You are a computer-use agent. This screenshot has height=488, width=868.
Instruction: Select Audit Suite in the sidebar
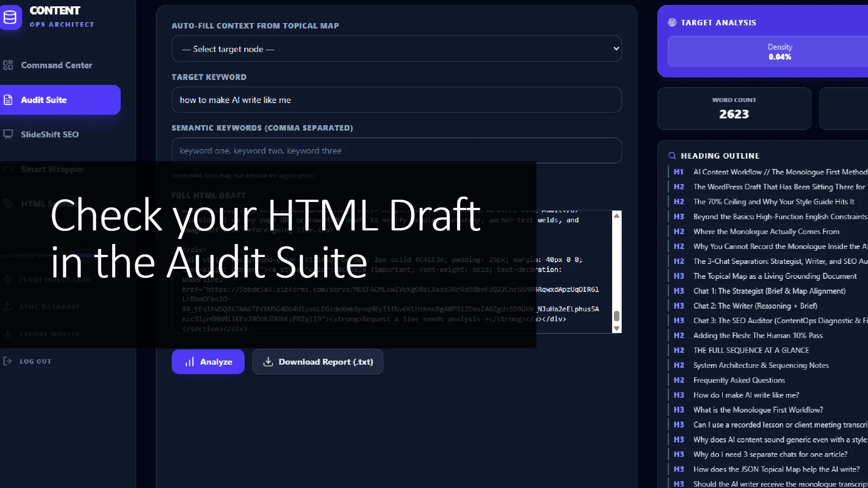pyautogui.click(x=60, y=100)
